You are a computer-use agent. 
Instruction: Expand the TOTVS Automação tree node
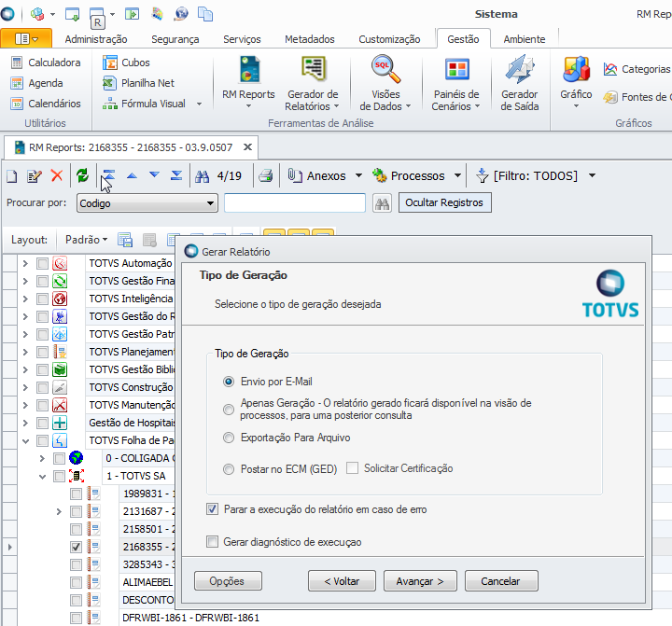pos(25,263)
